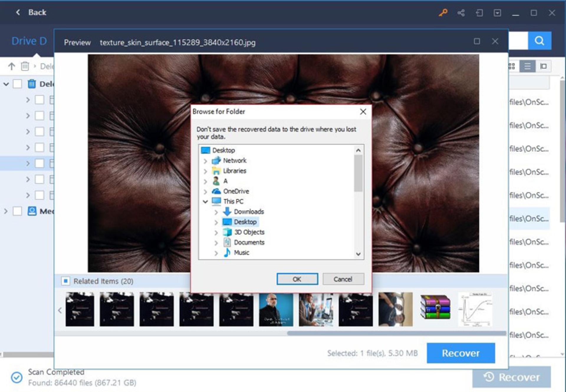566x392 pixels.
Task: Check the Deleted files root checkbox
Action: [x=17, y=84]
